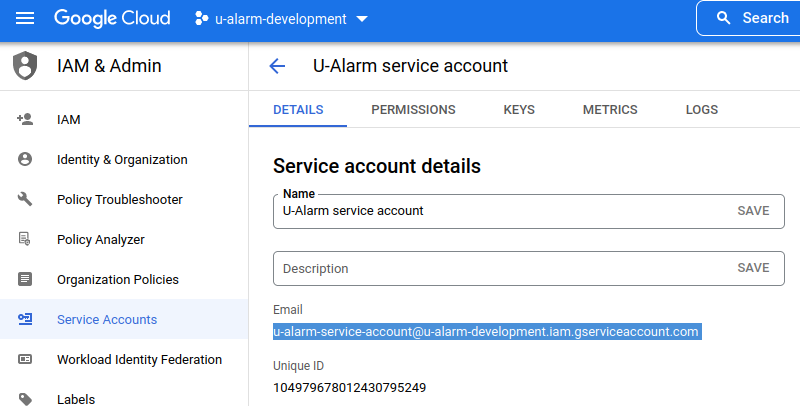Save the Description field

click(753, 268)
